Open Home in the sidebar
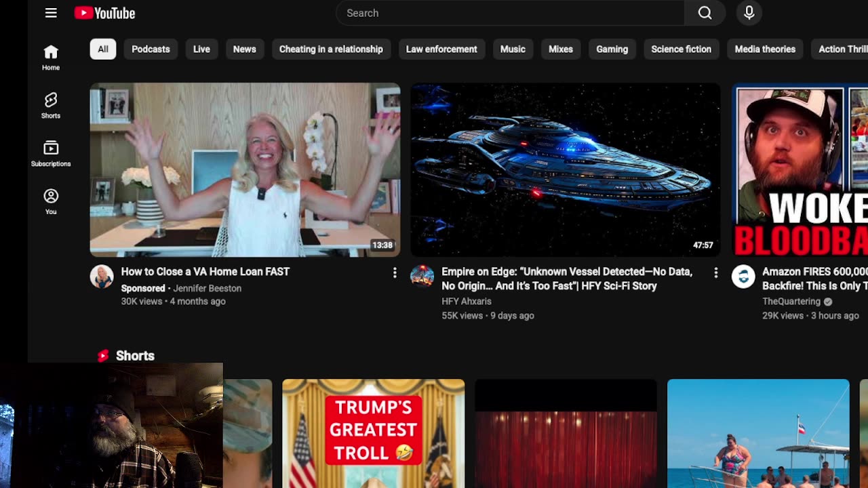The image size is (868, 488). point(51,58)
